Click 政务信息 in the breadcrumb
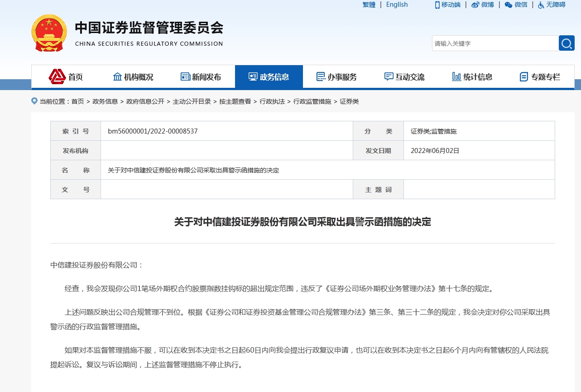The height and width of the screenshot is (392, 581). 105,101
